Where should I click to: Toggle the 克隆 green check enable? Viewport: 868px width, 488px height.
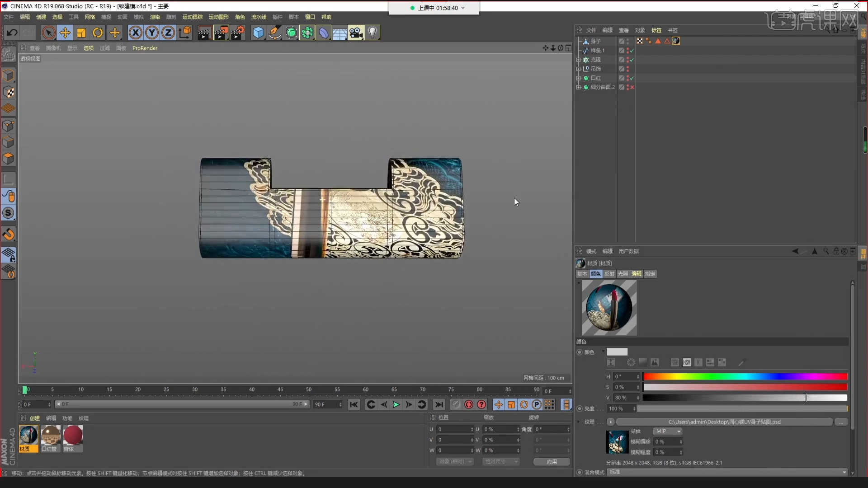[632, 60]
